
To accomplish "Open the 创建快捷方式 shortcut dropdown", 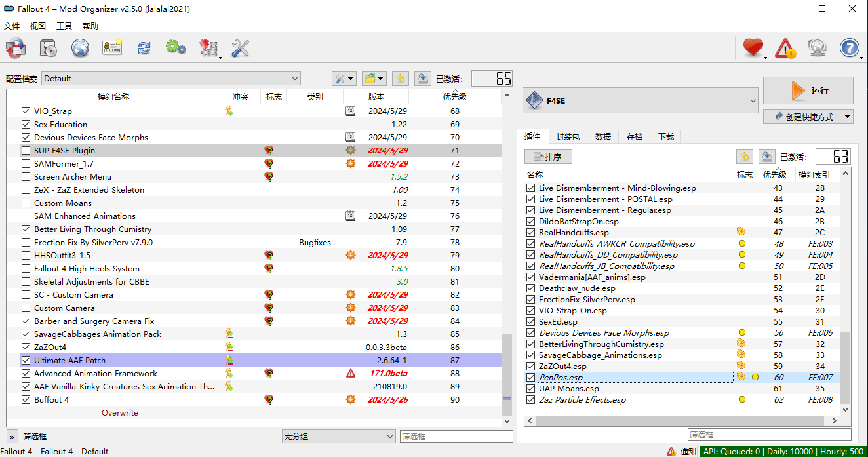I will pos(808,117).
